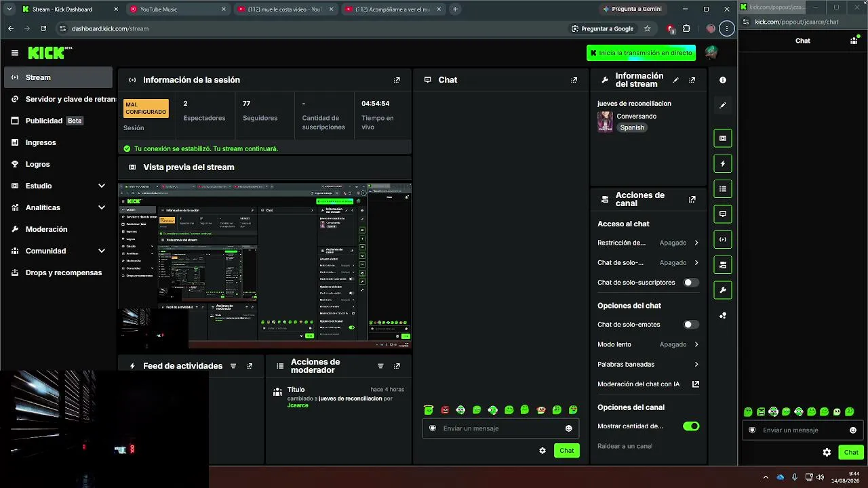Image resolution: width=868 pixels, height=488 pixels.
Task: Toggle Chat de solo-emotes switch
Action: pos(691,325)
